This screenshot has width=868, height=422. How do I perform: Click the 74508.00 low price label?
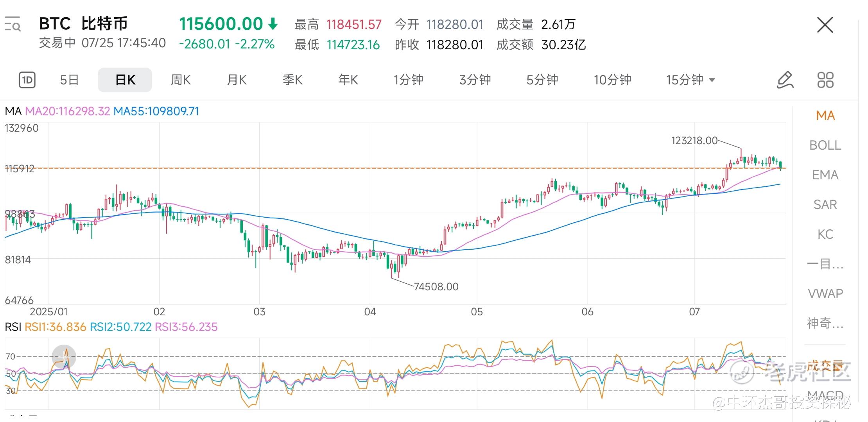click(436, 287)
